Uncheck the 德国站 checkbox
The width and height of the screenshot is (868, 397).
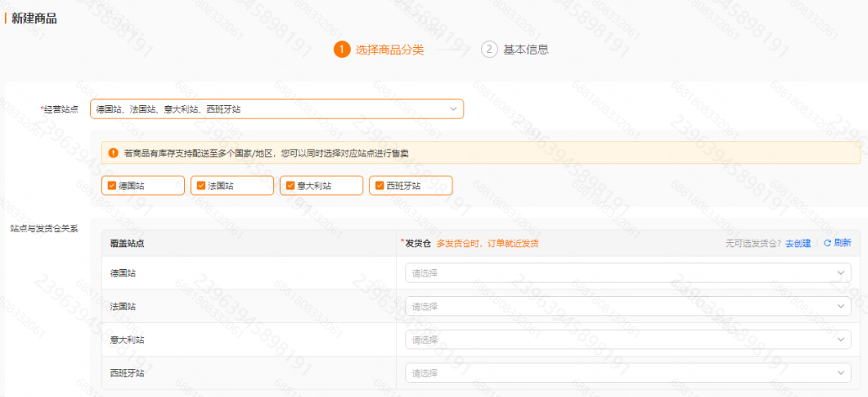coord(112,186)
